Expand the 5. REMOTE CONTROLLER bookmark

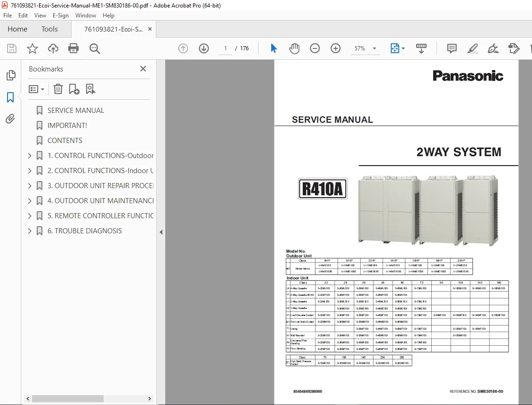tap(30, 216)
